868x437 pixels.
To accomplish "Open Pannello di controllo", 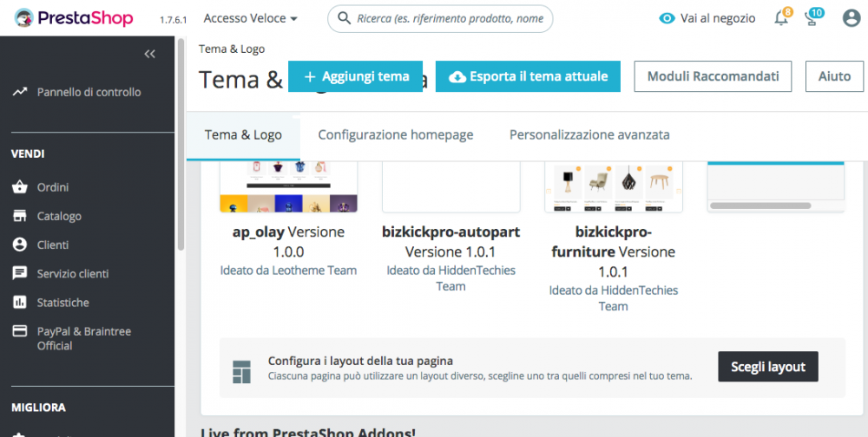I will click(89, 92).
